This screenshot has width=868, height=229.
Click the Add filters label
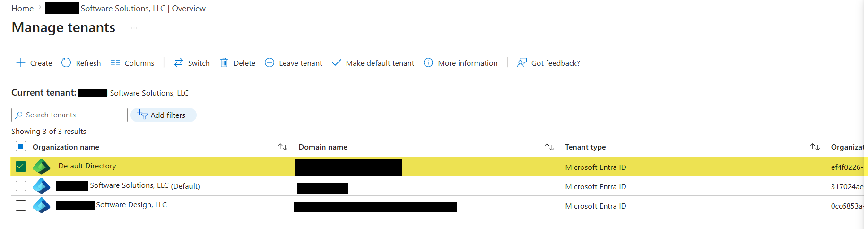pos(168,115)
